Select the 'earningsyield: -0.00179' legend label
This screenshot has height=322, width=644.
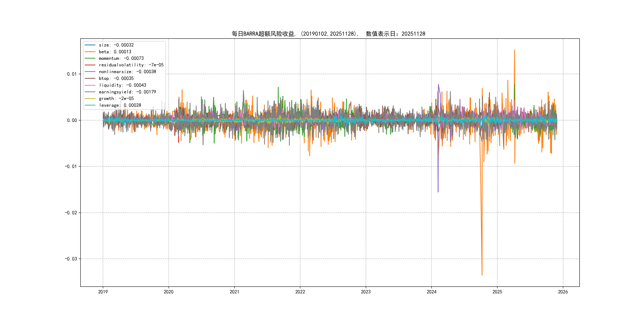127,92
